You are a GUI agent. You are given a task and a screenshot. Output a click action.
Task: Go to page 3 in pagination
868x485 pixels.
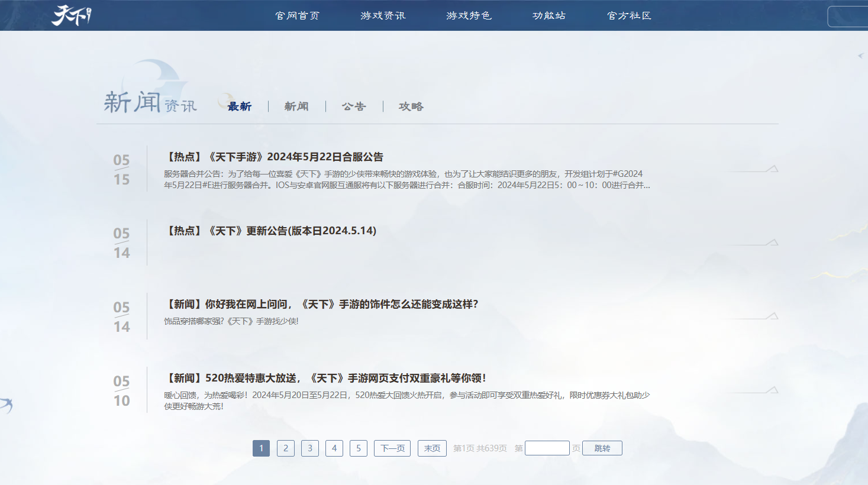click(310, 448)
